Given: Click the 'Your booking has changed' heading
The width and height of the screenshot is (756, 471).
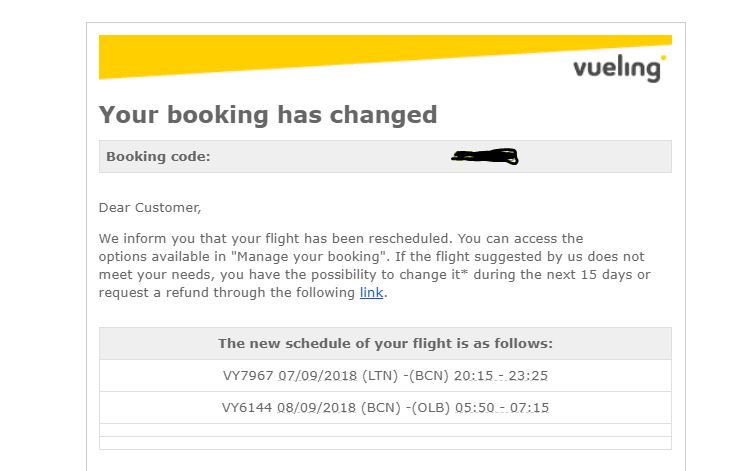Looking at the screenshot, I should click(268, 115).
